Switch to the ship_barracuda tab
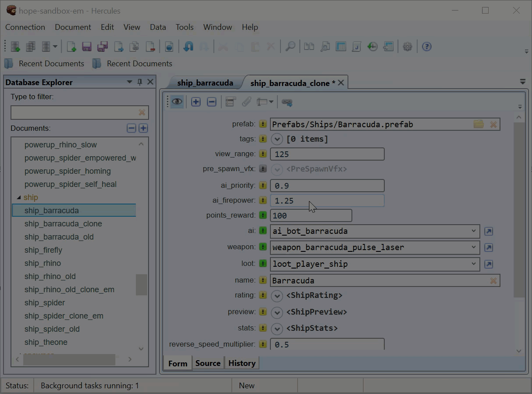 click(205, 83)
